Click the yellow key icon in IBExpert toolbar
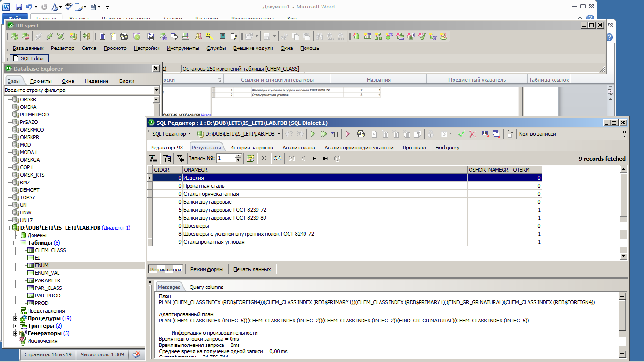This screenshot has width=644, height=362. [x=209, y=36]
